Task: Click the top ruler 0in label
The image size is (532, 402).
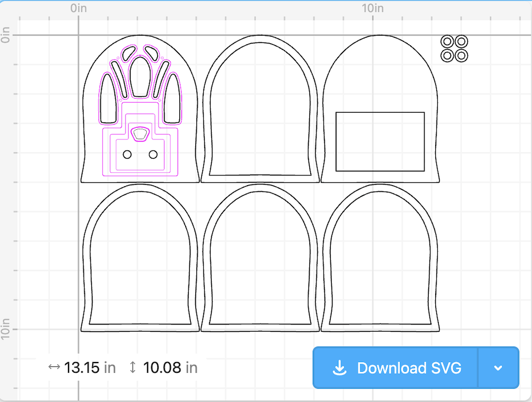Action: tap(78, 8)
